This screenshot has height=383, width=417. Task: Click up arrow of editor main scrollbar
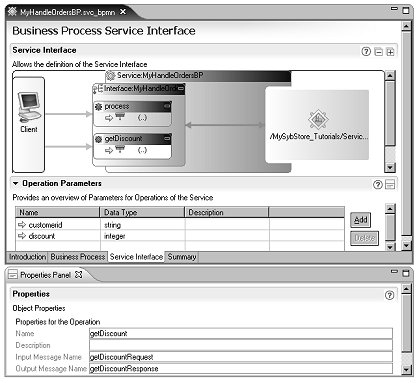point(406,26)
